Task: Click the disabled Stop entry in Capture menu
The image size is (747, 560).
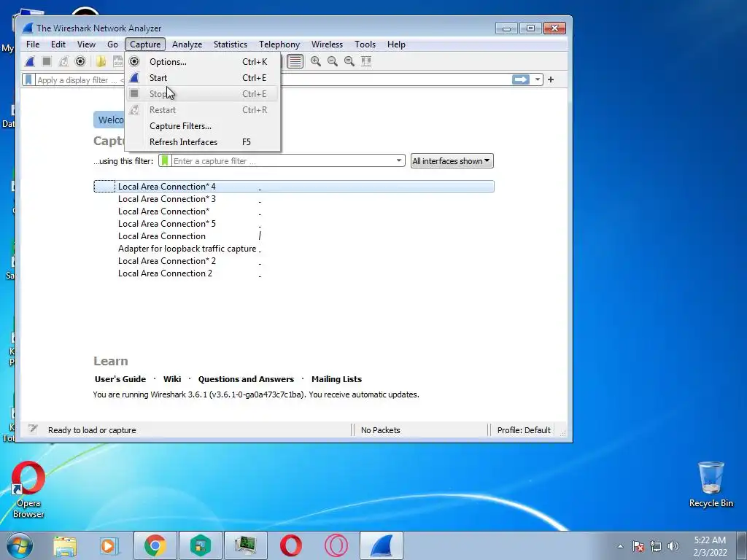Action: click(203, 94)
